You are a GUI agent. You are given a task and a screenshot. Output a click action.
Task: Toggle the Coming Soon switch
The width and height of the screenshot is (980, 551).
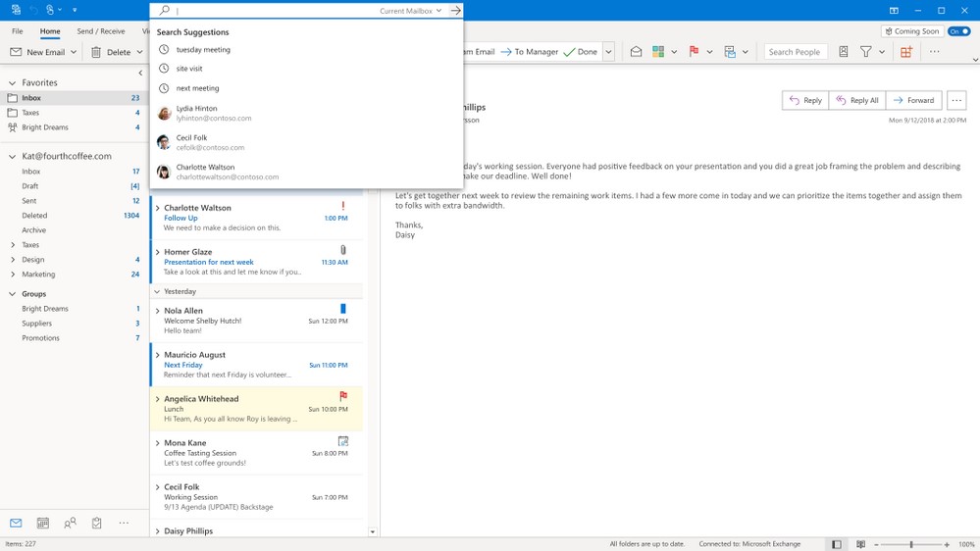[x=958, y=31]
